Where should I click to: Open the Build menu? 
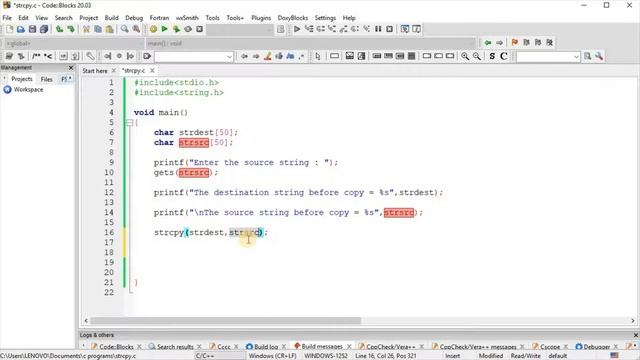(x=111, y=18)
